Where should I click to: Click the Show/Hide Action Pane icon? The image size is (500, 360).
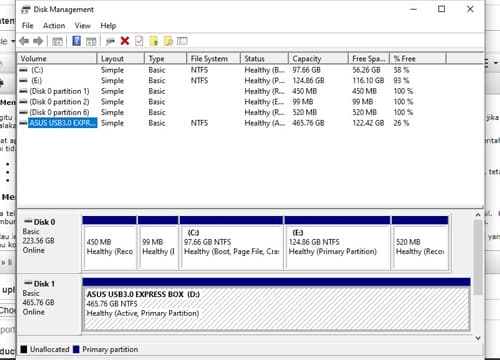[x=91, y=41]
